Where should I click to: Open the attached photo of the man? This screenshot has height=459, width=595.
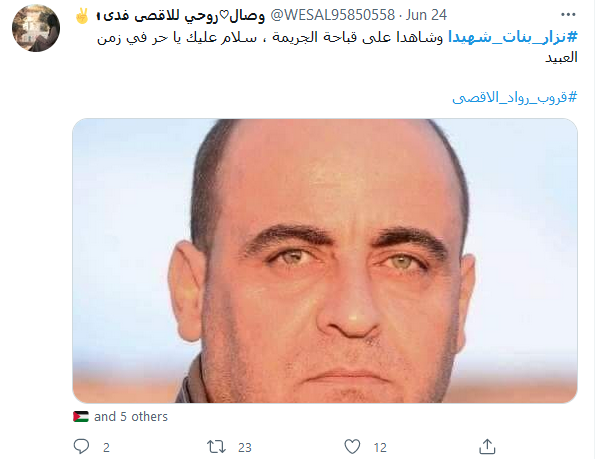click(325, 261)
